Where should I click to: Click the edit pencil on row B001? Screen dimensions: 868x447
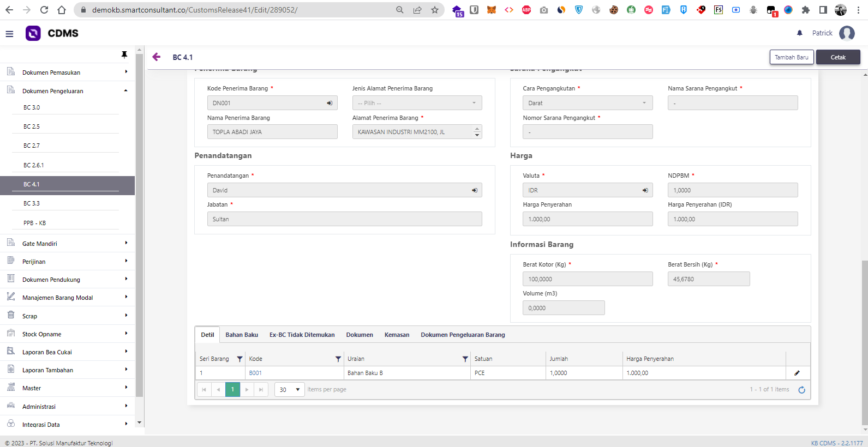(x=797, y=373)
